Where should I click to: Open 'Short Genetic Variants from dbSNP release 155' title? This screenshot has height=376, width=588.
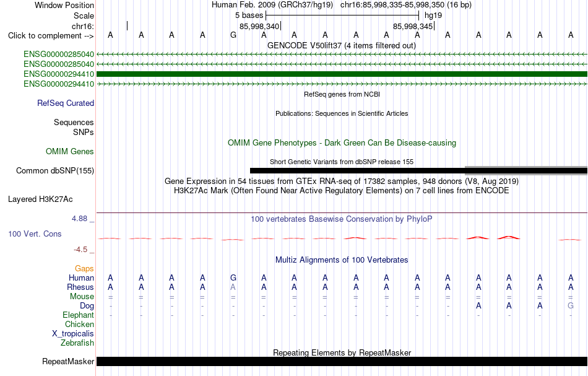pyautogui.click(x=342, y=162)
